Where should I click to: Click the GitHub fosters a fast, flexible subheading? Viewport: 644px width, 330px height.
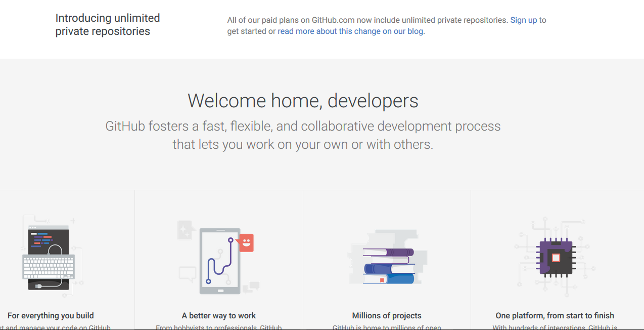coord(303,135)
